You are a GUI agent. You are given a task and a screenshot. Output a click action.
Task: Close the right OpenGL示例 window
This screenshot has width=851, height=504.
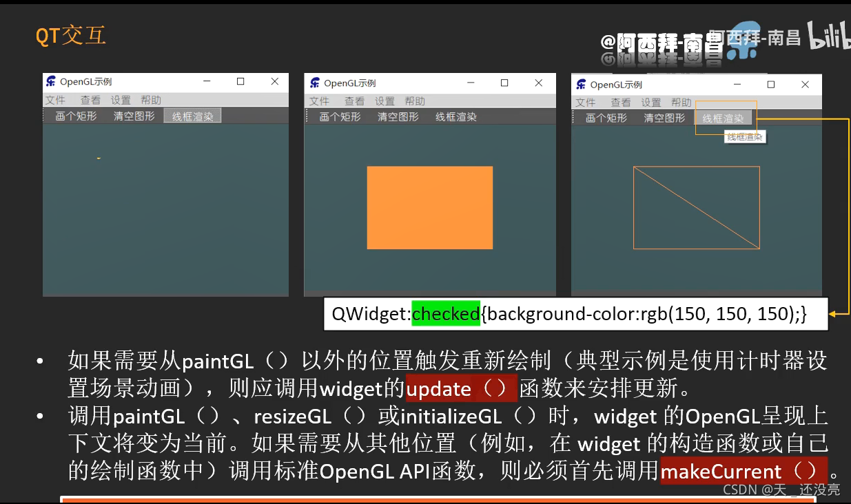tap(805, 84)
